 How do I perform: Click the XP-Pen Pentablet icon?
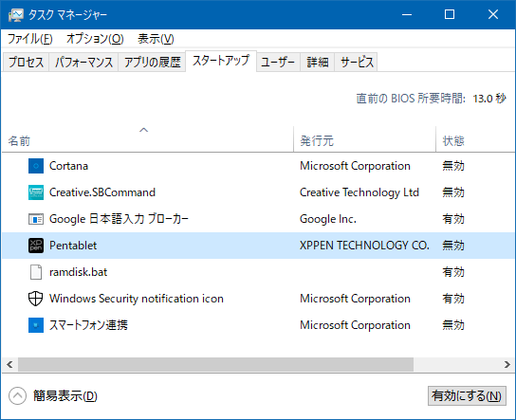click(36, 246)
